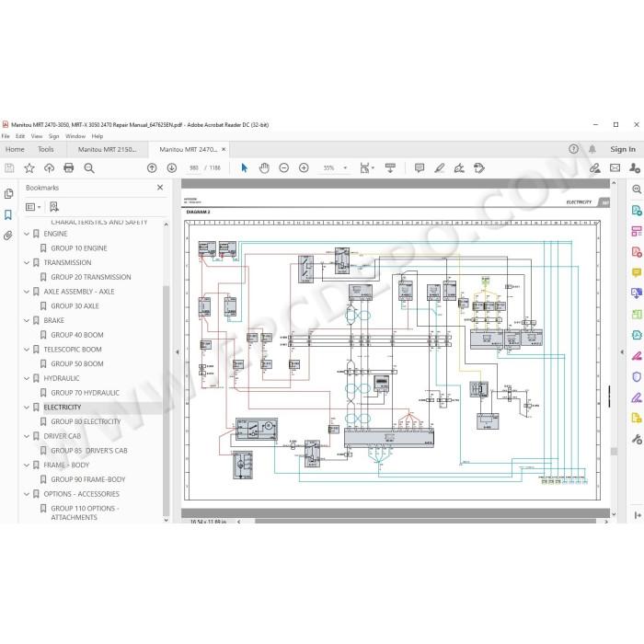
Task: Add a comment note icon
Action: 420,168
